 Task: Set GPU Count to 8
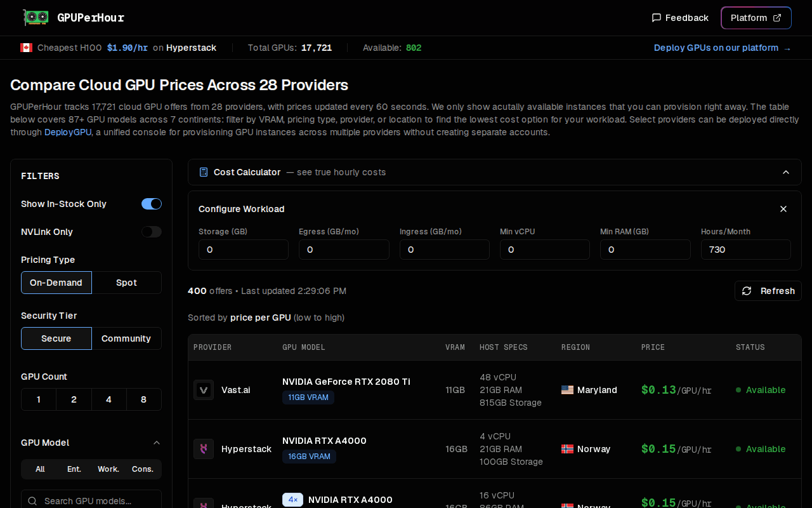point(144,399)
